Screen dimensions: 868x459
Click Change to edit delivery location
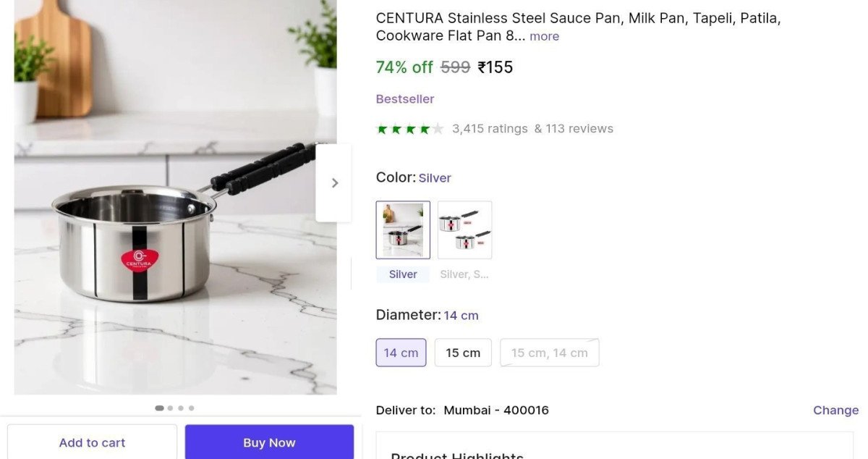[x=835, y=410]
